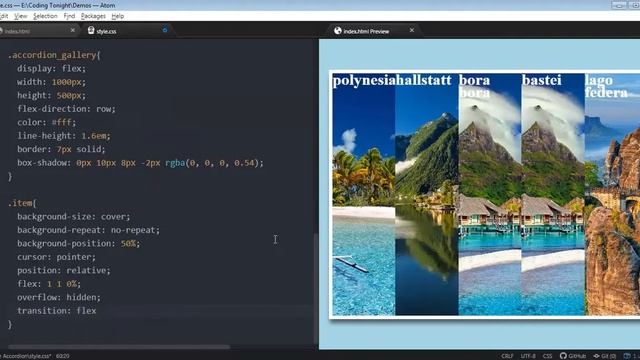
Task: Click the bora bora gallery panel
Action: tap(490, 194)
